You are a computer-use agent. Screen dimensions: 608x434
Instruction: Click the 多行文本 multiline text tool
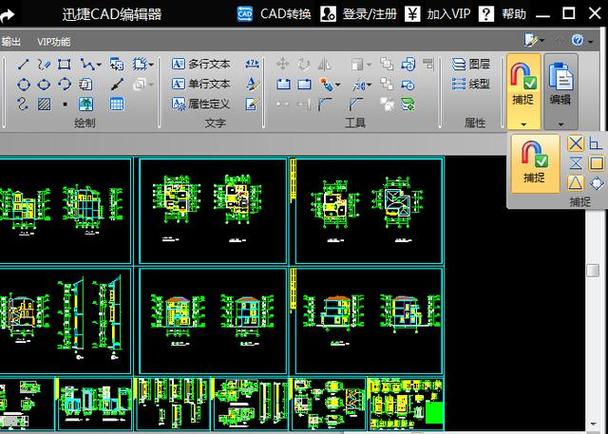click(x=201, y=64)
